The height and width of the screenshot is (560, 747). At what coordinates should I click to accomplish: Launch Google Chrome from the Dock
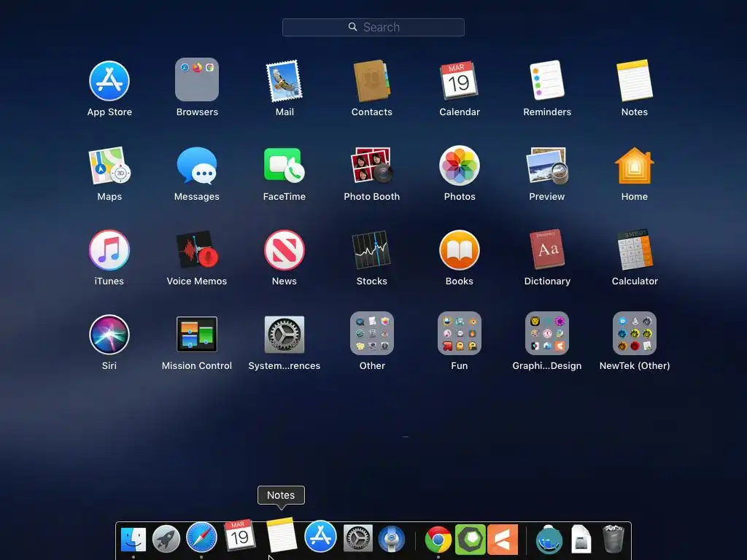pos(438,540)
